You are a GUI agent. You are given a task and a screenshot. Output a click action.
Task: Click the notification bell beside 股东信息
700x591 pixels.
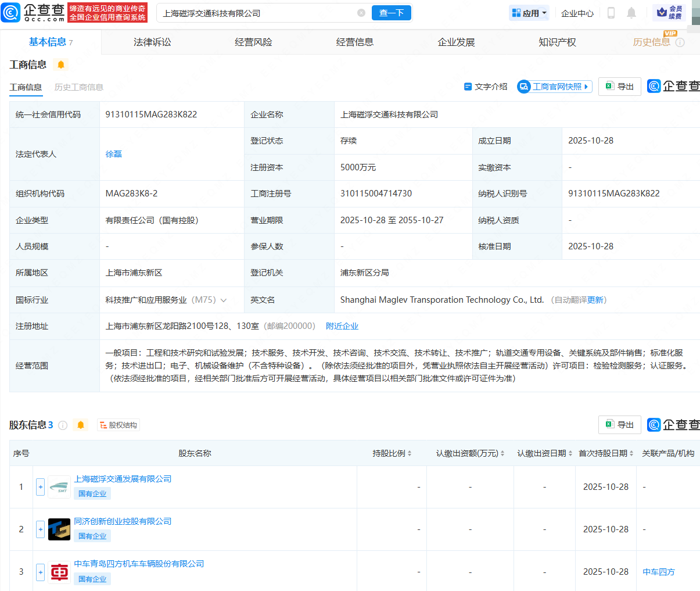pos(81,425)
